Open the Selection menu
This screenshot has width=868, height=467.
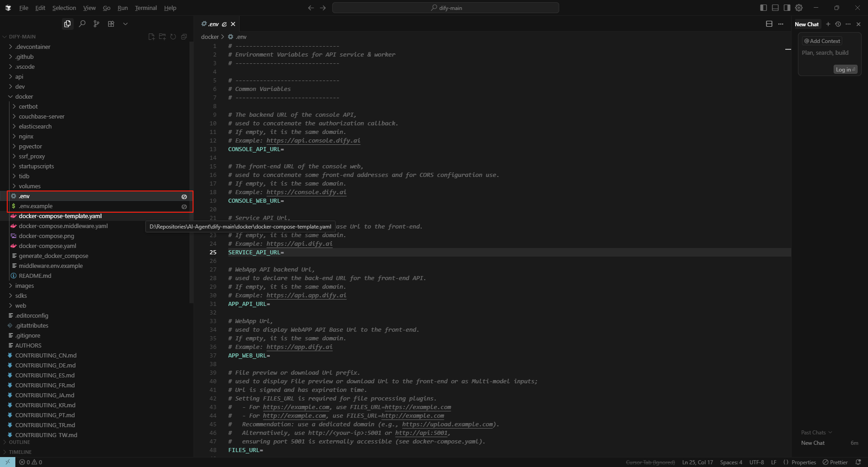pos(64,8)
